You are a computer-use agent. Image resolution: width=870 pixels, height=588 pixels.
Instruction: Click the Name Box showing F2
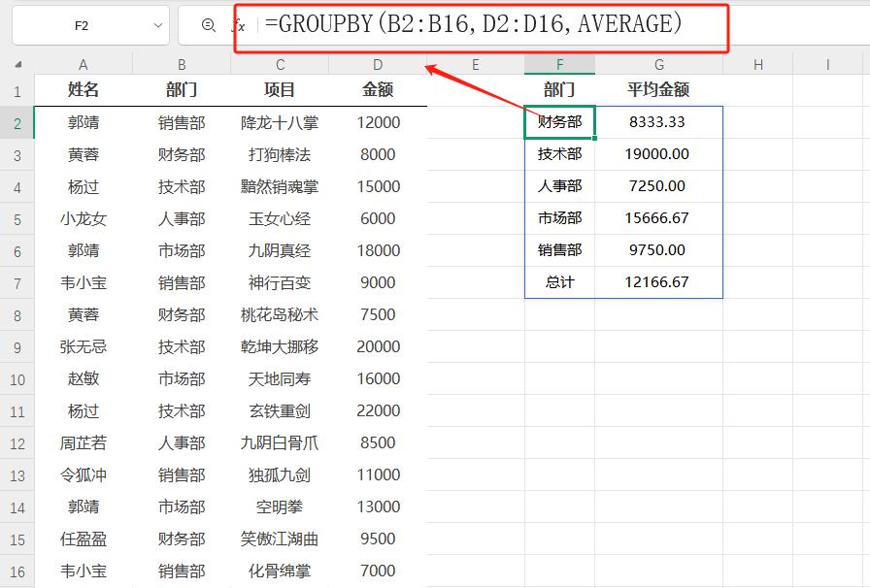(81, 25)
